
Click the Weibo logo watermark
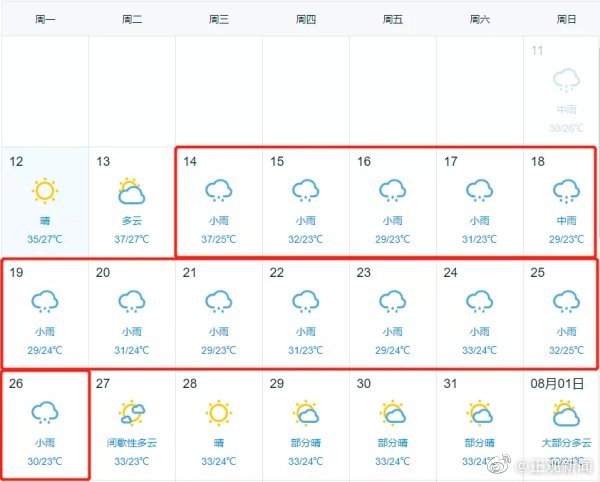pos(500,464)
